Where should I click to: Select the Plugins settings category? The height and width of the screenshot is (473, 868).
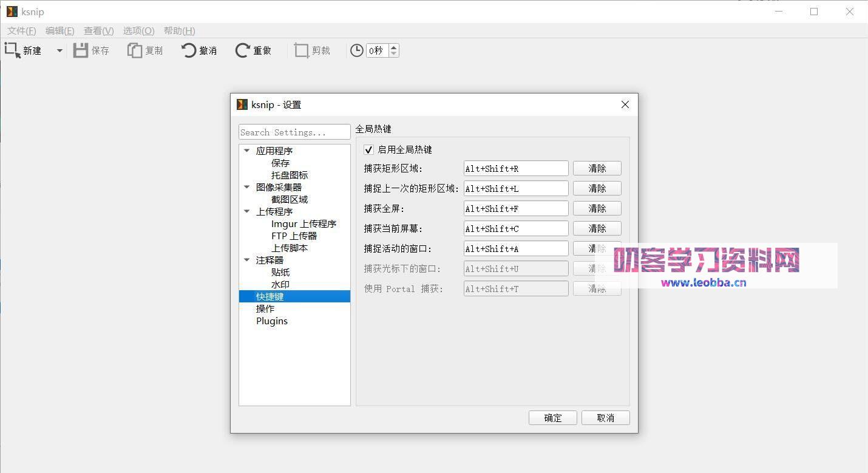coord(271,321)
